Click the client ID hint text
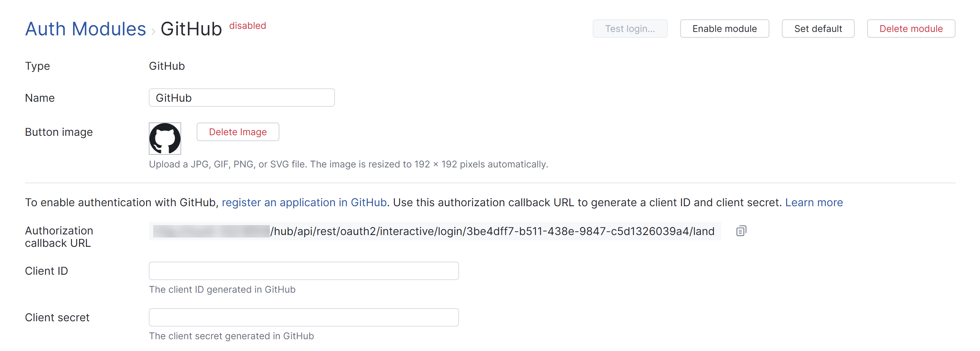 pos(222,289)
